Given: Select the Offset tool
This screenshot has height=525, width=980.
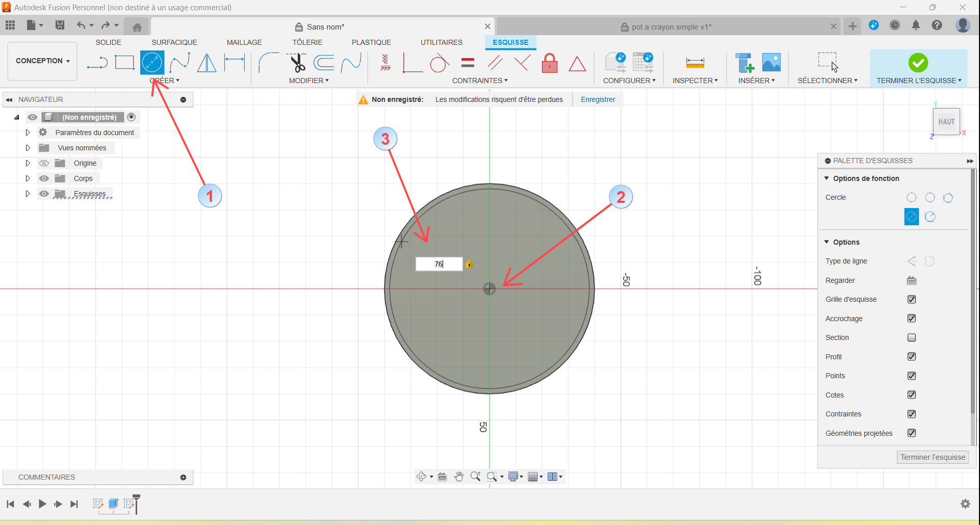Looking at the screenshot, I should tap(324, 63).
